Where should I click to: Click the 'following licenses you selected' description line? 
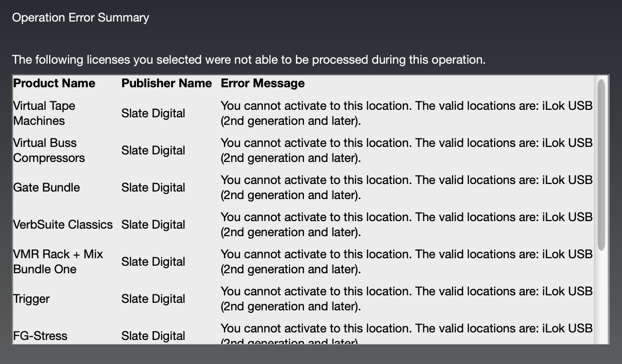point(249,60)
